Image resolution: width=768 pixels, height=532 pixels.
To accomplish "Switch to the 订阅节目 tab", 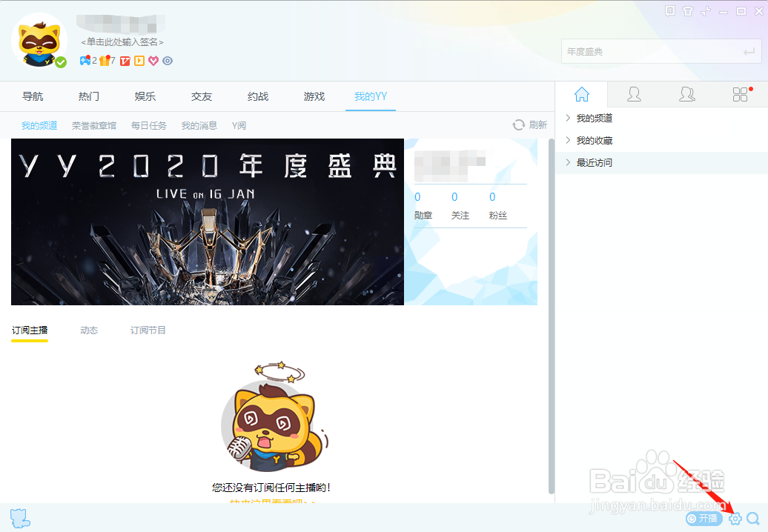I will pyautogui.click(x=148, y=330).
